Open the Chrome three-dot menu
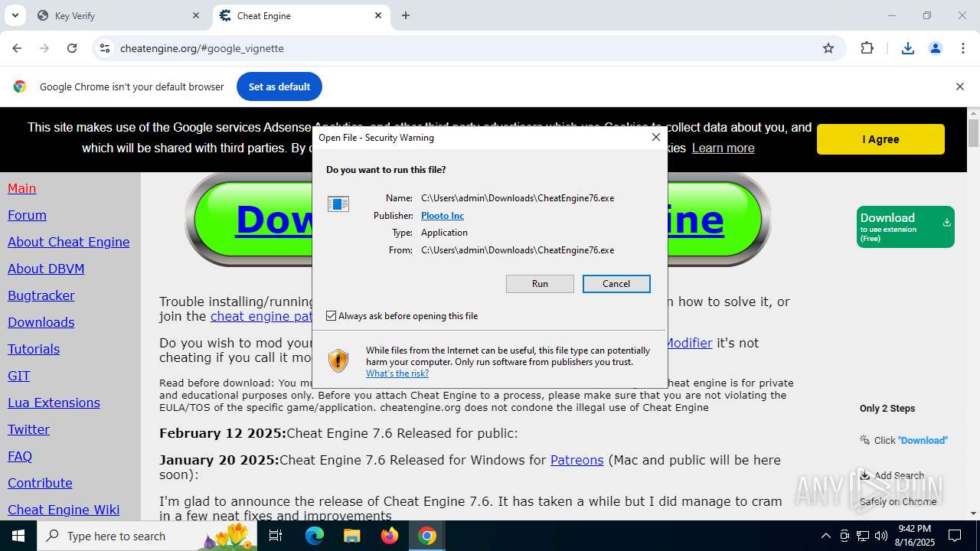 [x=963, y=48]
